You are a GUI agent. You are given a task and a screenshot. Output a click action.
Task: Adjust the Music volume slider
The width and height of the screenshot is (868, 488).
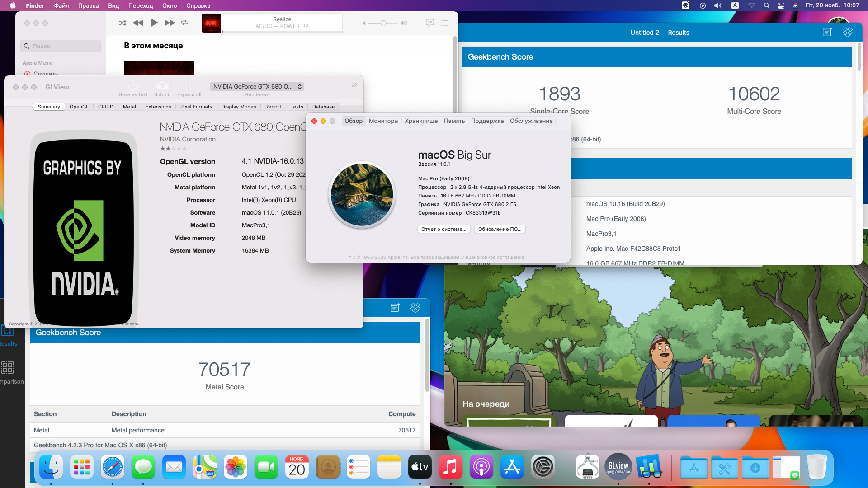pos(383,23)
